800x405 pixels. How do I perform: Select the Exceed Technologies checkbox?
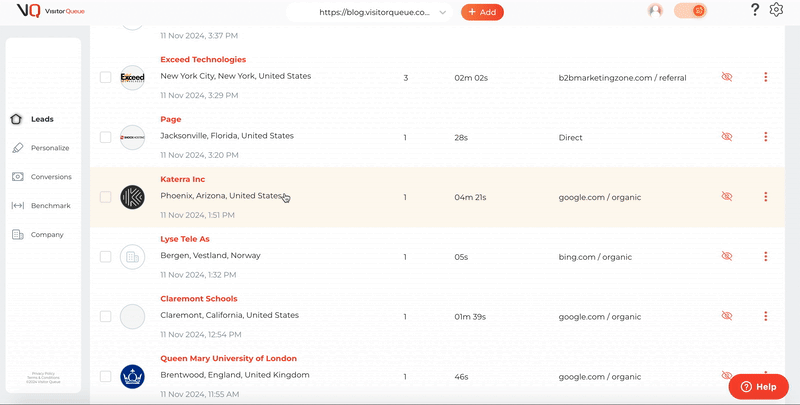pyautogui.click(x=105, y=78)
